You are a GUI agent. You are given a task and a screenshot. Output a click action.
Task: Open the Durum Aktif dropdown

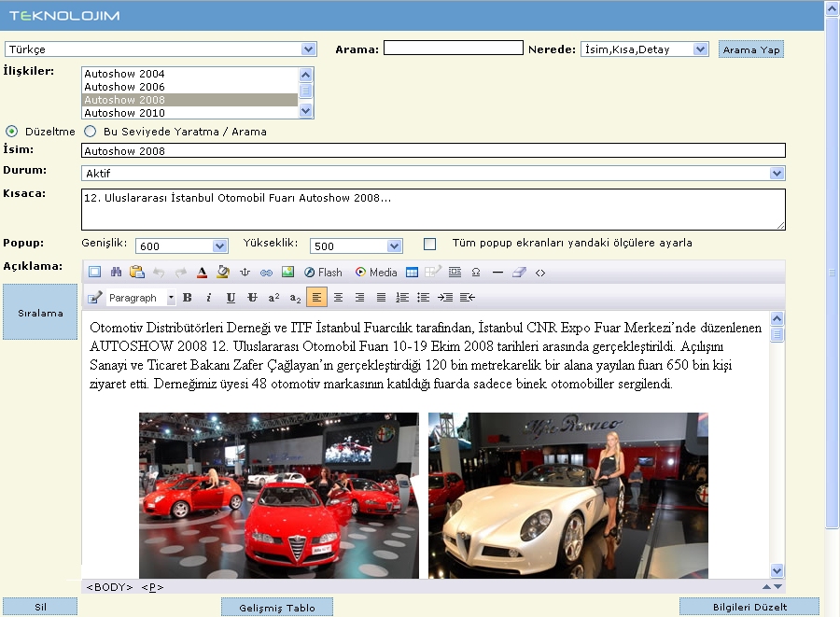point(433,173)
